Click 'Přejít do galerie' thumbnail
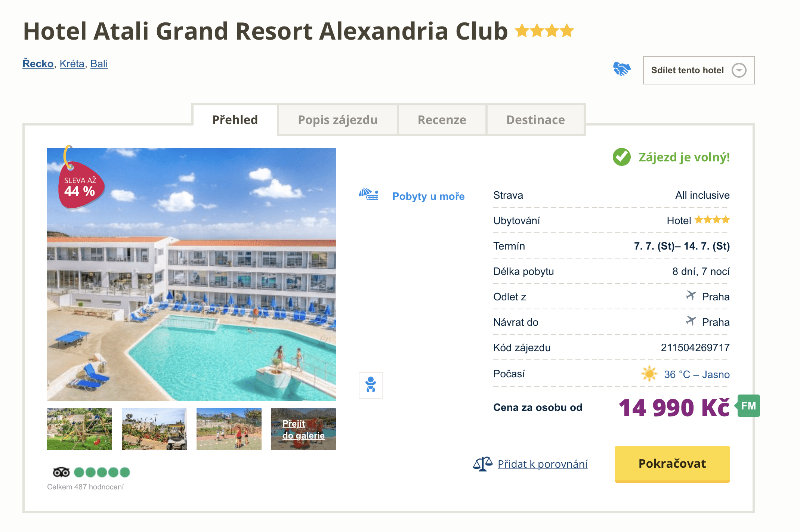The image size is (800, 532). [x=303, y=429]
